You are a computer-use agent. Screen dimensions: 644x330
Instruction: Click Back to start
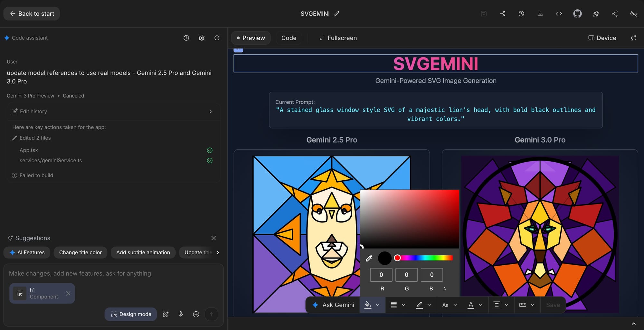31,14
